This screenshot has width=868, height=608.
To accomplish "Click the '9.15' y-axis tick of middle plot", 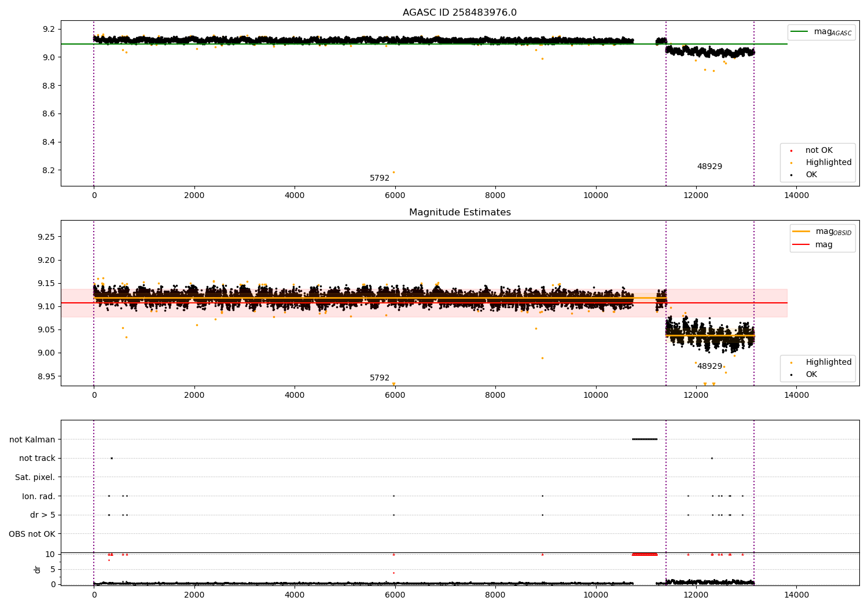I will (46, 284).
